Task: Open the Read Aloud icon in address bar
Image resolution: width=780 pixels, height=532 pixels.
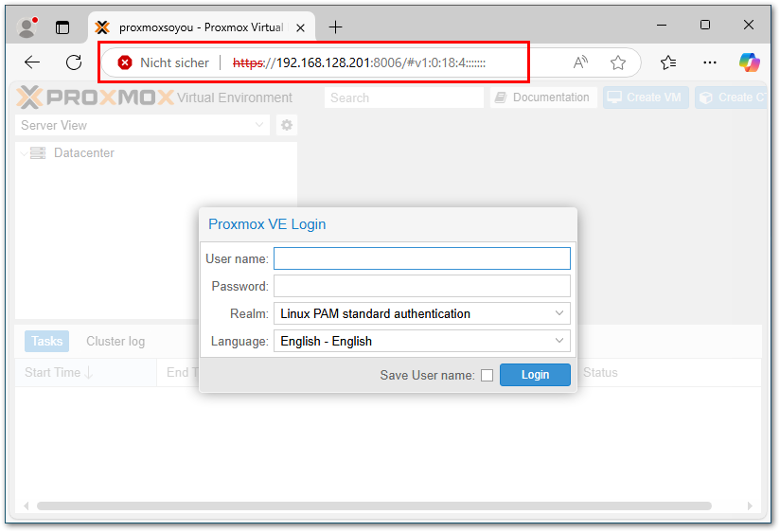Action: (x=580, y=62)
